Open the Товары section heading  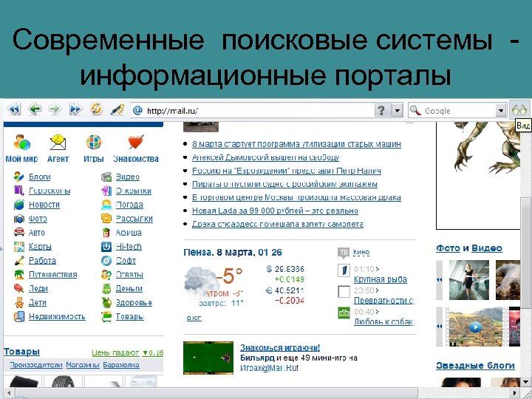point(21,352)
